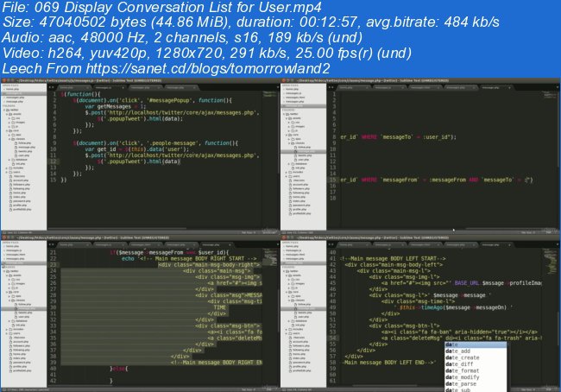Click 'TIME' text on line 30

coord(219,307)
